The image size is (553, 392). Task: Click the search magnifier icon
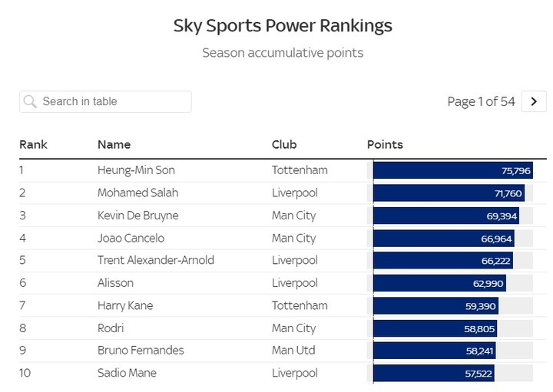click(30, 102)
